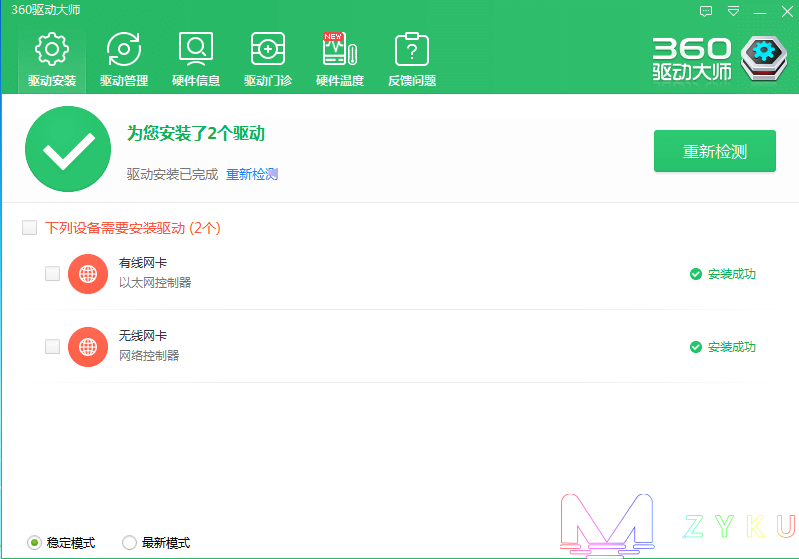Click the large green checkmark icon
799x559 pixels.
(x=68, y=149)
